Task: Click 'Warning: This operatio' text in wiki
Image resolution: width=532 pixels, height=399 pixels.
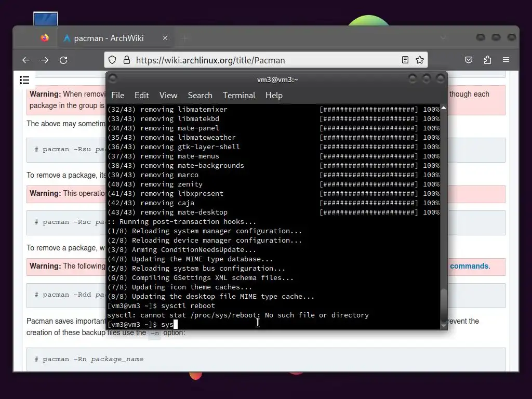Action: click(x=67, y=193)
